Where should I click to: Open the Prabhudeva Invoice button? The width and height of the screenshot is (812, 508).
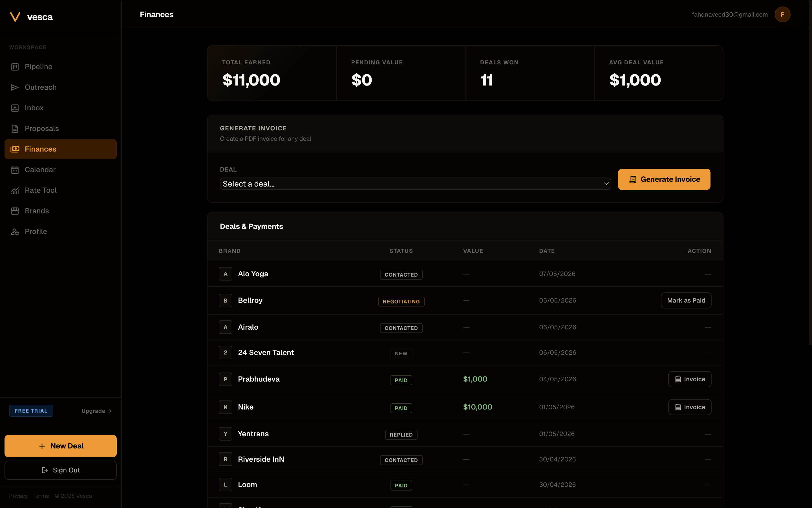(690, 379)
